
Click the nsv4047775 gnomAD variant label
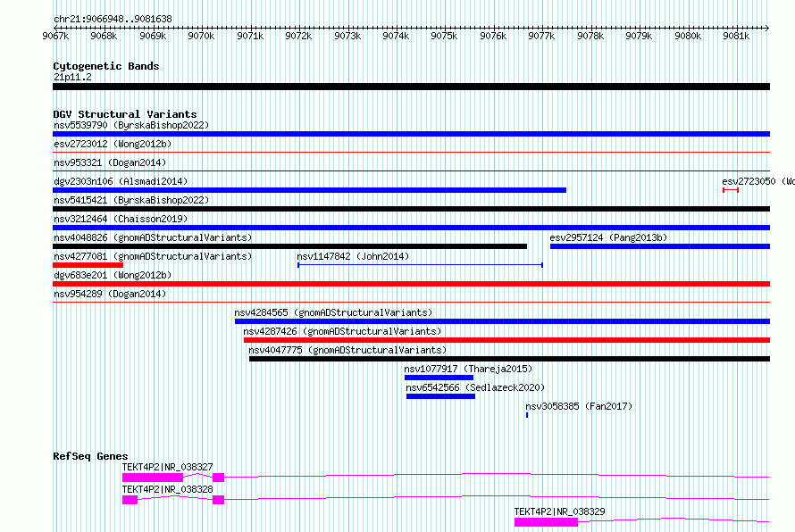347,350
